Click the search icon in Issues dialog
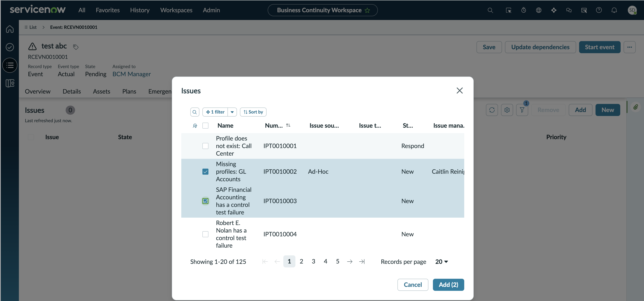 (x=194, y=112)
